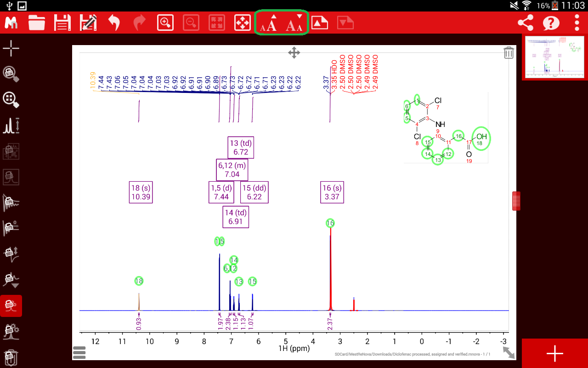Open the three-dot overflow menu
Screen dimensions: 588x368
pos(577,23)
